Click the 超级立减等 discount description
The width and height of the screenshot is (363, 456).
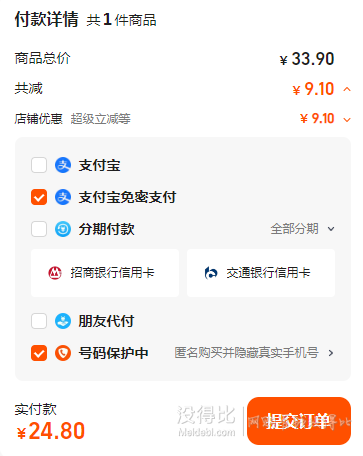point(100,119)
